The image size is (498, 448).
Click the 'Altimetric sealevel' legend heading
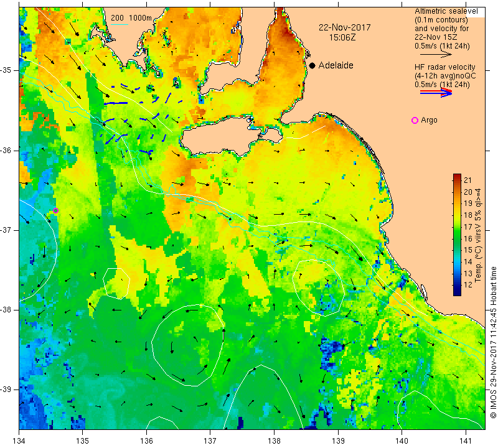[x=446, y=11]
